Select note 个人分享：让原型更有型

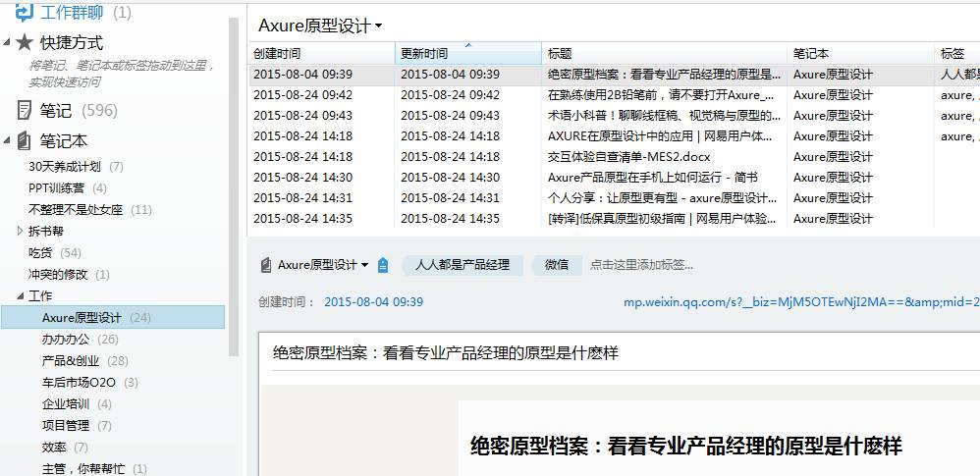tap(615, 198)
